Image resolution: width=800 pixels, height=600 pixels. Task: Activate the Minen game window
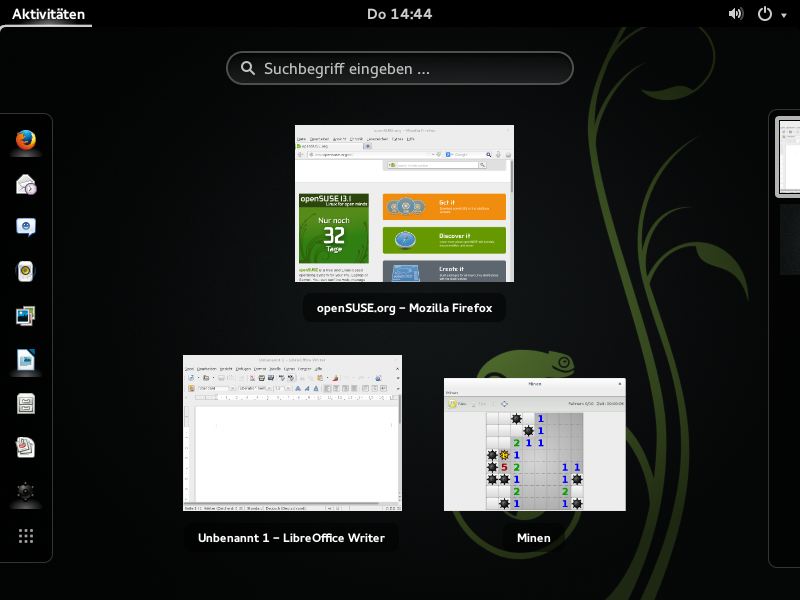coord(534,444)
